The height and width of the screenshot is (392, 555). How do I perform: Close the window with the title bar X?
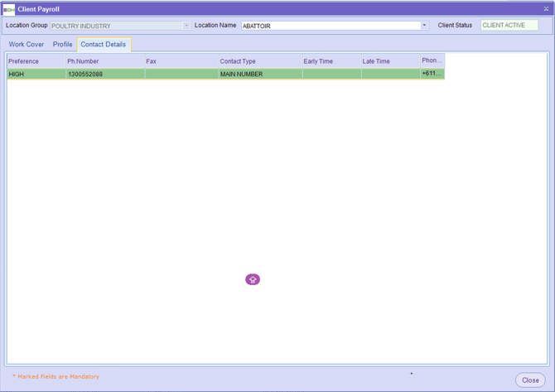[x=546, y=9]
